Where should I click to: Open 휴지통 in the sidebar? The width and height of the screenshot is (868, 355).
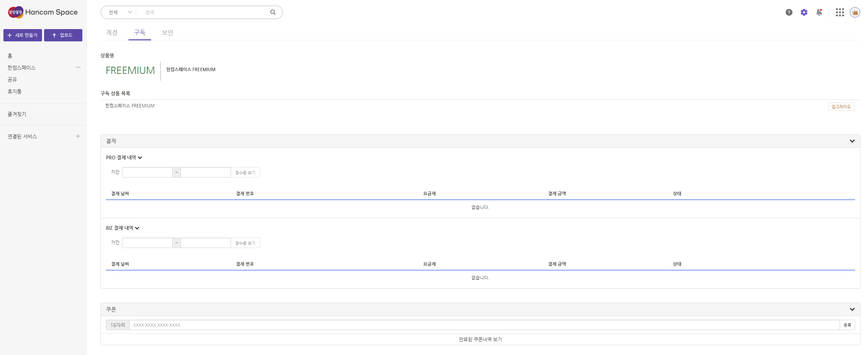coord(15,92)
